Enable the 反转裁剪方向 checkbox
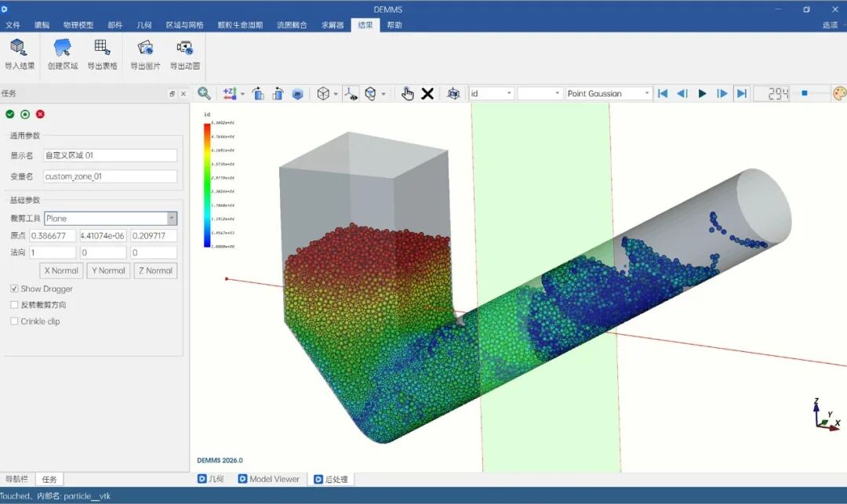 tap(15, 305)
